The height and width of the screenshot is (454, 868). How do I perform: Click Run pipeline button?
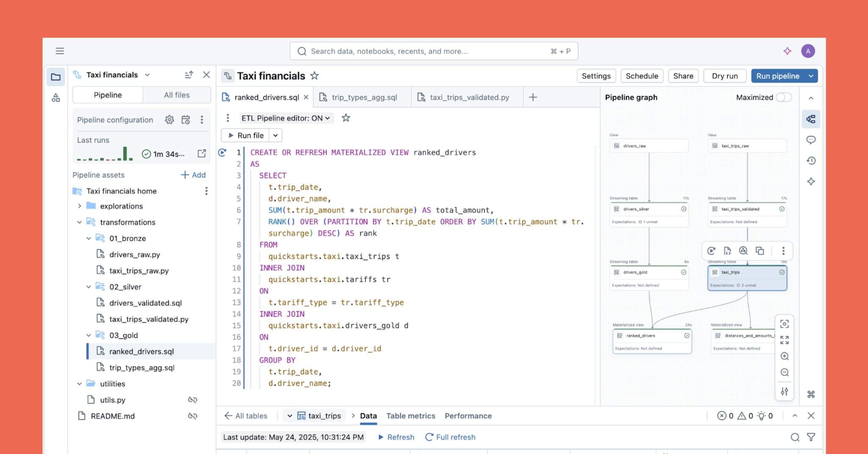pyautogui.click(x=778, y=76)
